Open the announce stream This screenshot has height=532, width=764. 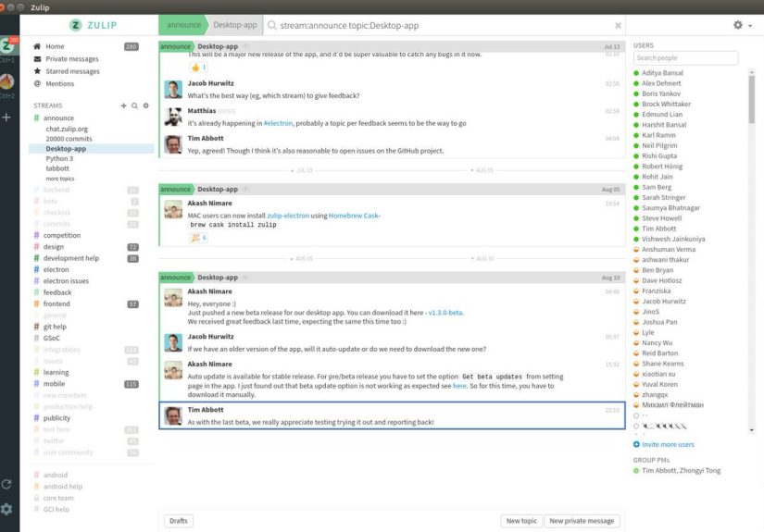coord(58,118)
